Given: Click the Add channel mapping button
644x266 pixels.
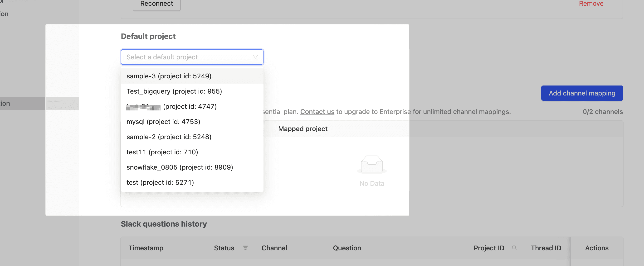Looking at the screenshot, I should (582, 93).
